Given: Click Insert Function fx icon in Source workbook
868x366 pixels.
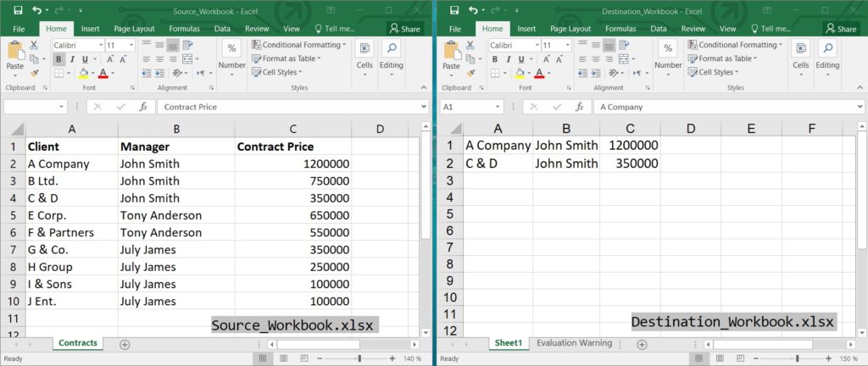Looking at the screenshot, I should pos(143,108).
